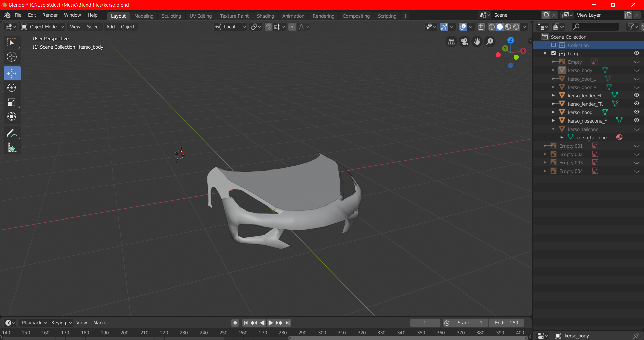Open the timeline Marker menu
Viewport: 644px width, 340px height.
[101, 323]
